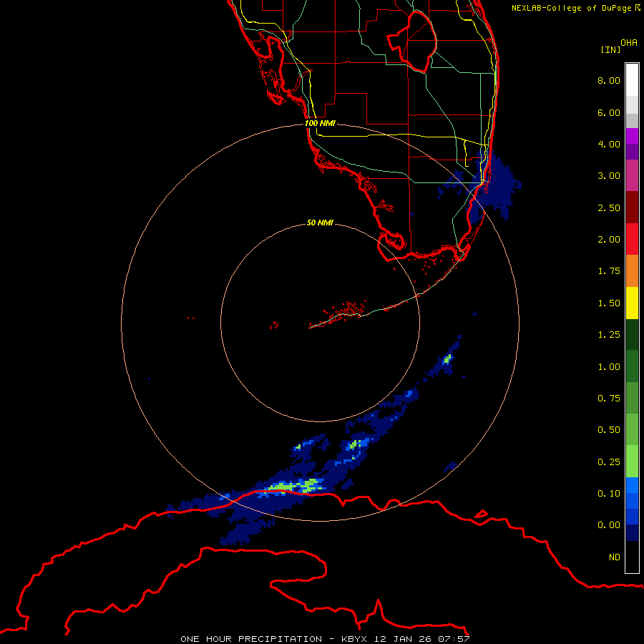Select the 1.00 legend value
The height and width of the screenshot is (644, 644).
[609, 367]
